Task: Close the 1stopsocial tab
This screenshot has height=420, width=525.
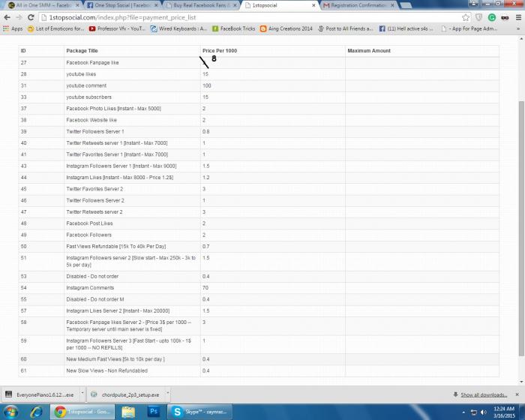Action: [x=313, y=5]
